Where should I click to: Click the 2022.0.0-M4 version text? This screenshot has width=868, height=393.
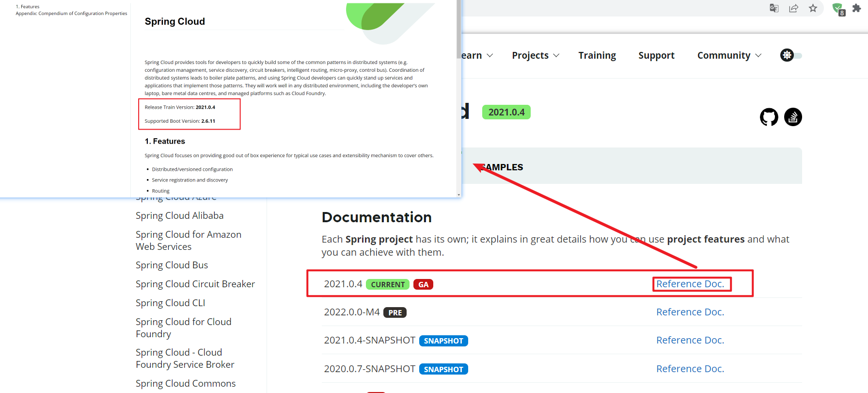pos(352,312)
